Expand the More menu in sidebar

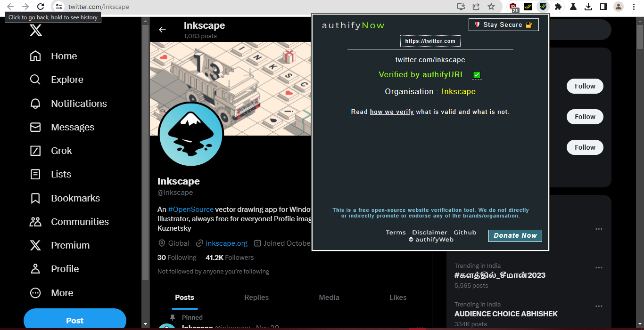pos(52,293)
